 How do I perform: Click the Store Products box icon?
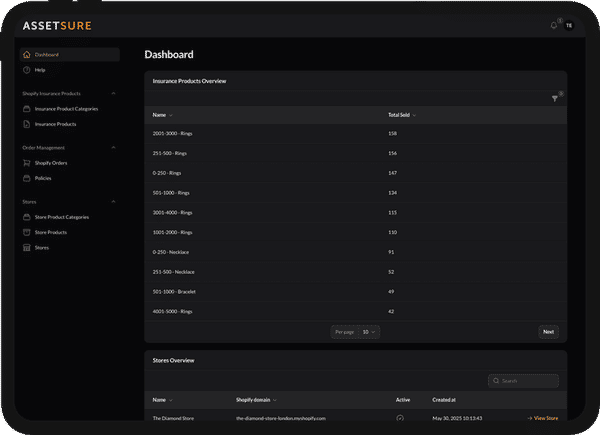tap(26, 232)
